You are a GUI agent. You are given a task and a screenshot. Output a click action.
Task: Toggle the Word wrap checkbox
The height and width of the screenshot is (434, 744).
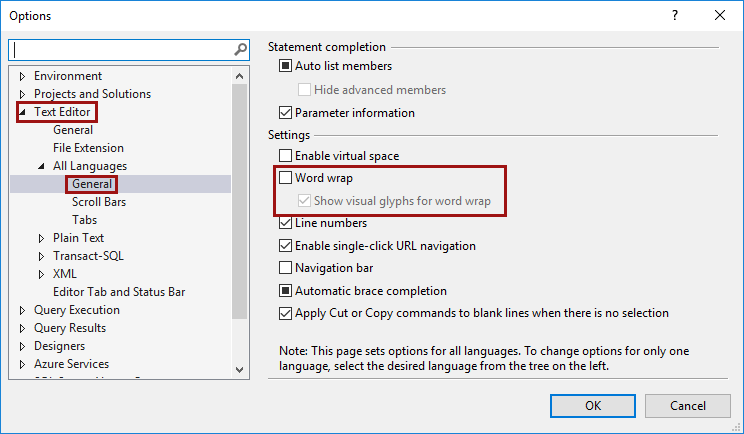(x=286, y=179)
